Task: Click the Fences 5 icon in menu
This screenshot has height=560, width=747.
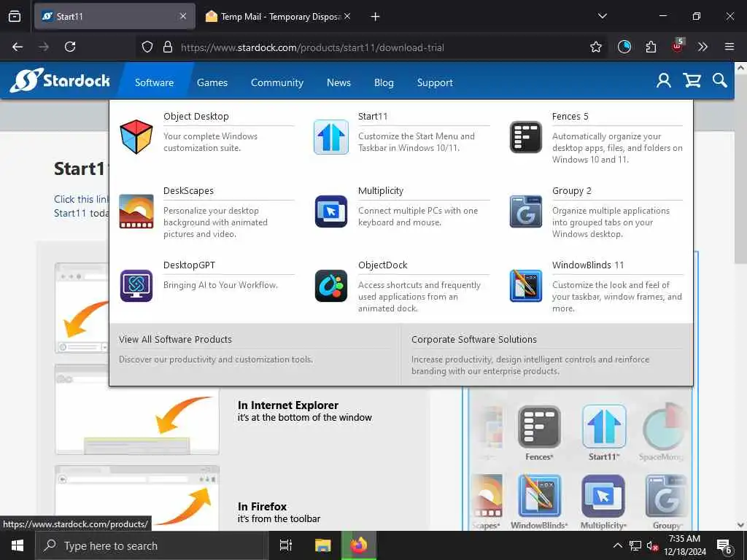Action: click(x=525, y=136)
